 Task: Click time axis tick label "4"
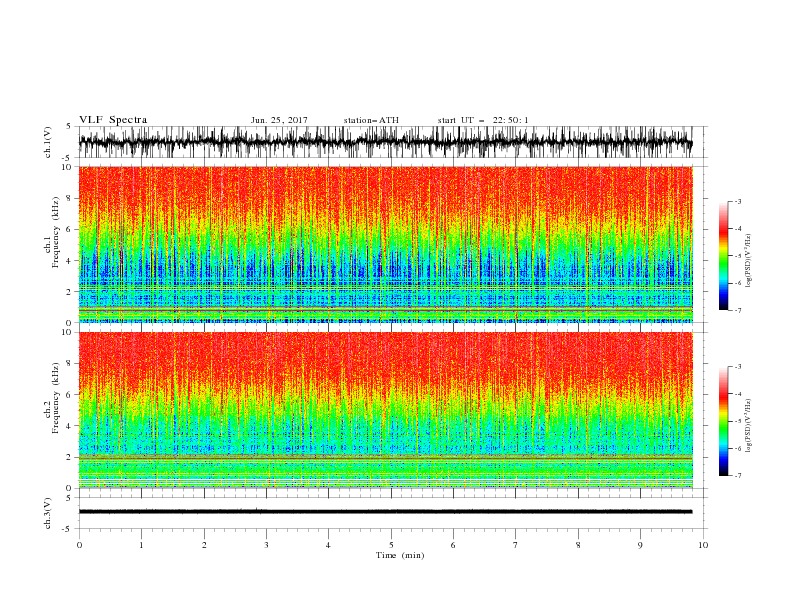[329, 545]
